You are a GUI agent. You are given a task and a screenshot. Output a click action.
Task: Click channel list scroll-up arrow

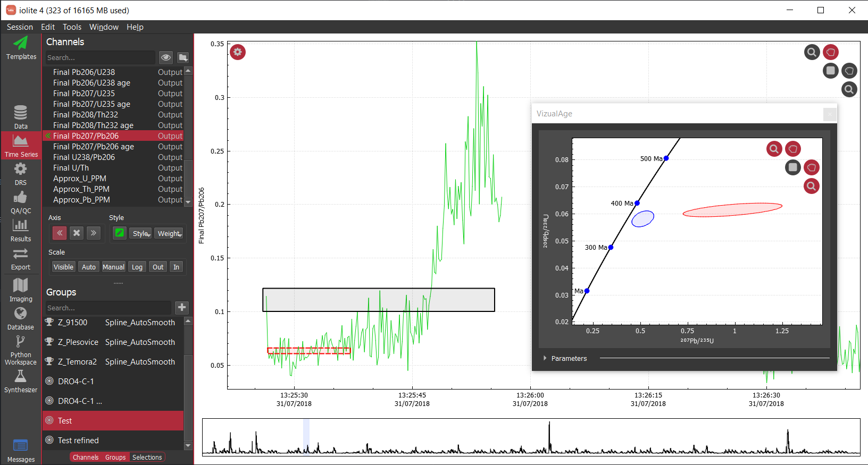pos(188,71)
